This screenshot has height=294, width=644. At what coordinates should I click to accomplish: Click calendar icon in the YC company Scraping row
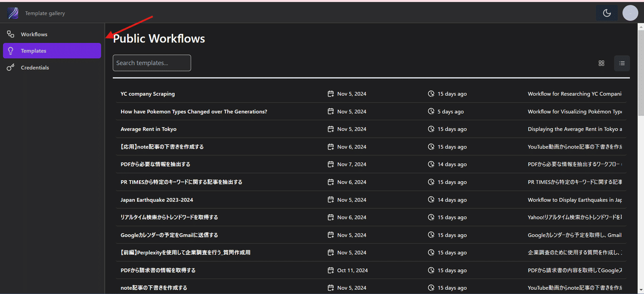331,94
